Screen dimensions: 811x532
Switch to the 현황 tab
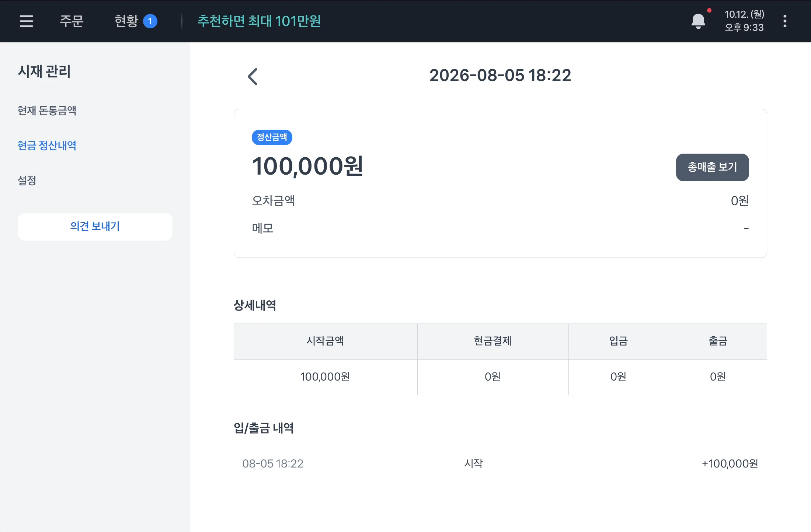[x=126, y=21]
